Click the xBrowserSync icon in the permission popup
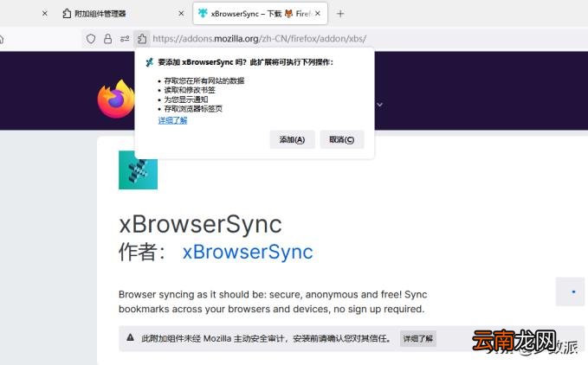Viewport: 588px width, 365px height. tap(150, 62)
